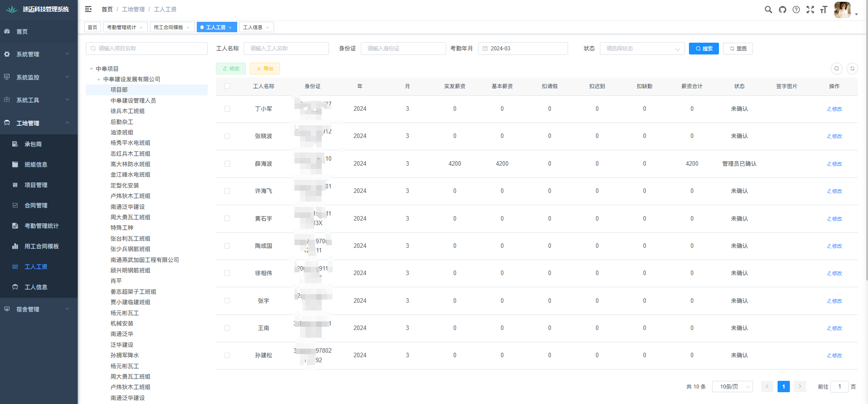The image size is (868, 404).
Task: Click 修改 link in 丁小军 row
Action: [x=834, y=109]
